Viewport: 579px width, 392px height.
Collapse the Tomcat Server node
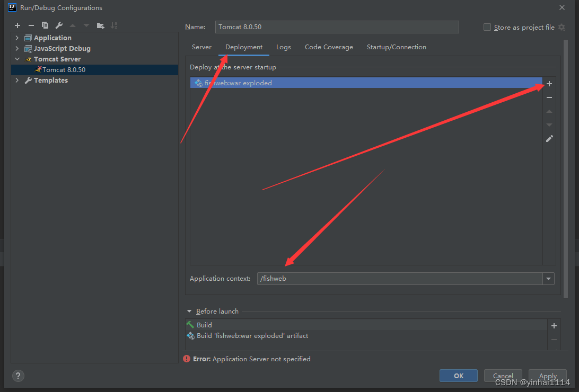17,59
